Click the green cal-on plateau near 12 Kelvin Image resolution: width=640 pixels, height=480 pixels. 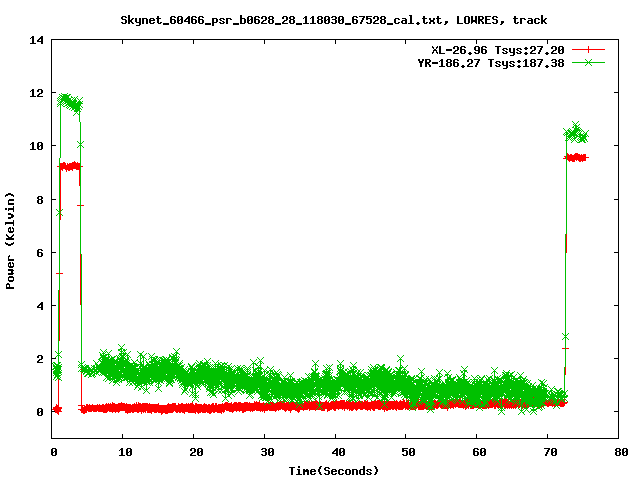pyautogui.click(x=70, y=102)
